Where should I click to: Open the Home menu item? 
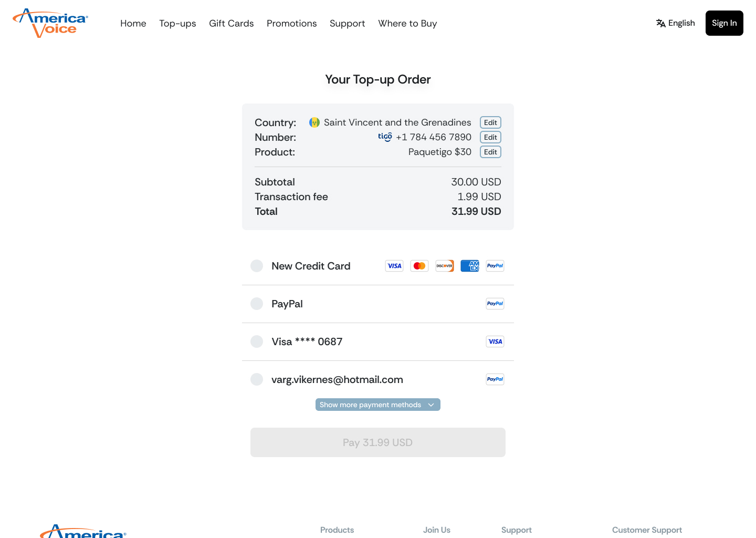click(x=133, y=23)
